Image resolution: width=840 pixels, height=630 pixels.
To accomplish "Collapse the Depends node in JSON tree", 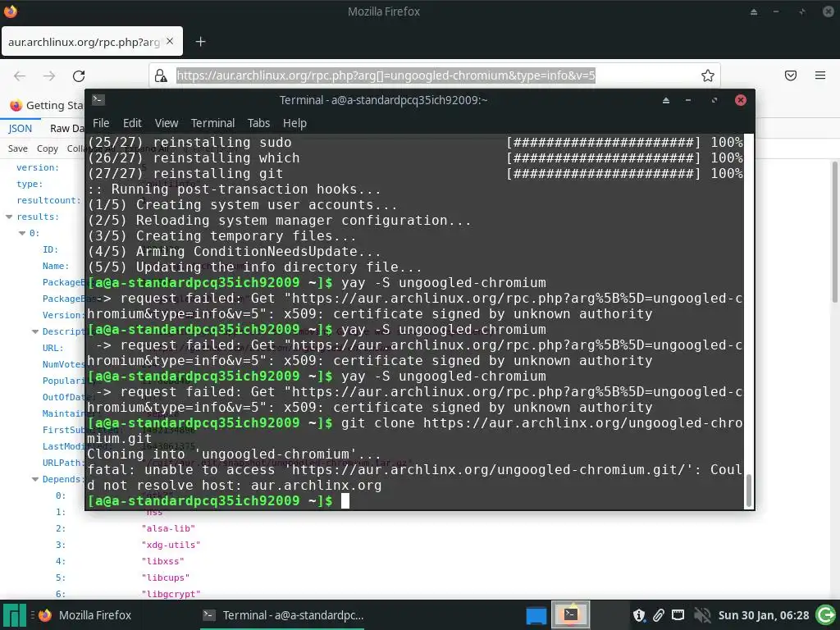I will click(x=35, y=479).
